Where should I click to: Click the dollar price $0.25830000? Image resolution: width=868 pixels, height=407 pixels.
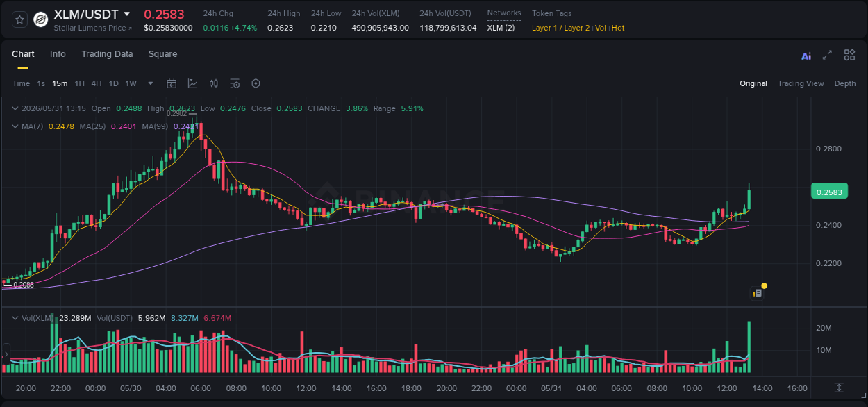point(168,28)
